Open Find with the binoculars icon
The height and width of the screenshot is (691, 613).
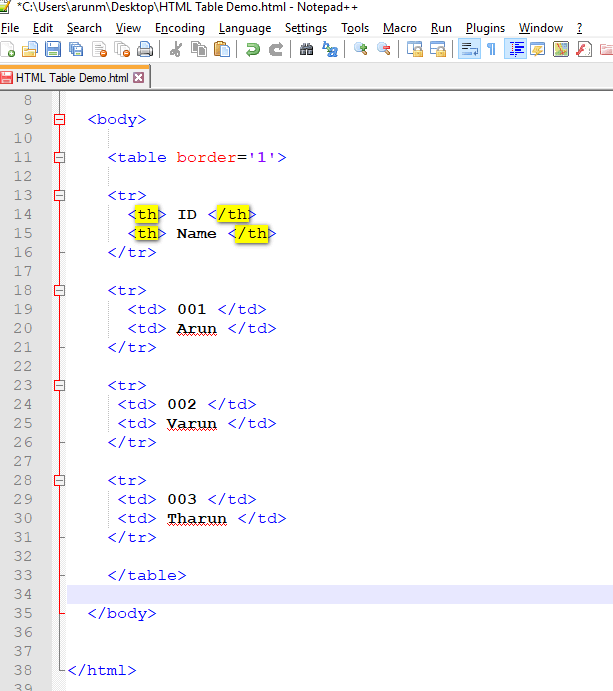[x=306, y=49]
